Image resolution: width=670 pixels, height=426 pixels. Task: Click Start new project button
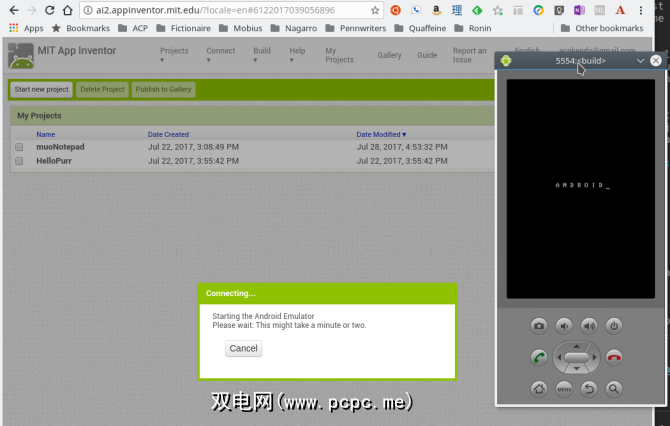41,89
